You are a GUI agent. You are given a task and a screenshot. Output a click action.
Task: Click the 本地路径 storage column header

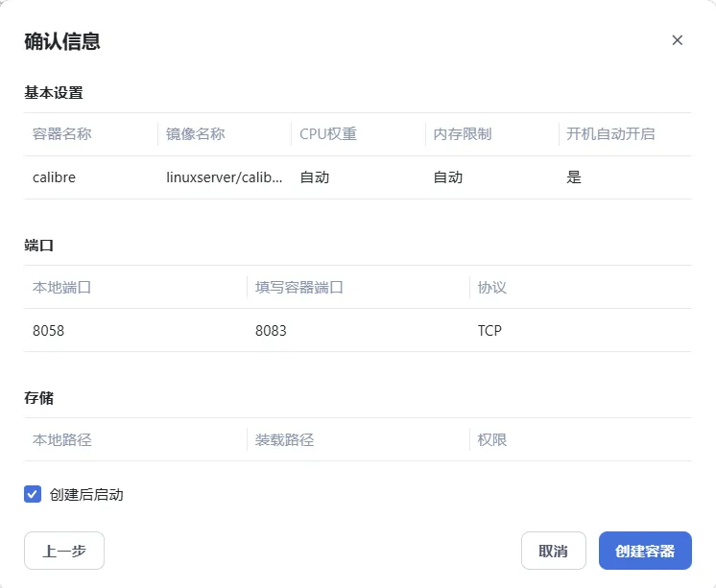point(62,440)
